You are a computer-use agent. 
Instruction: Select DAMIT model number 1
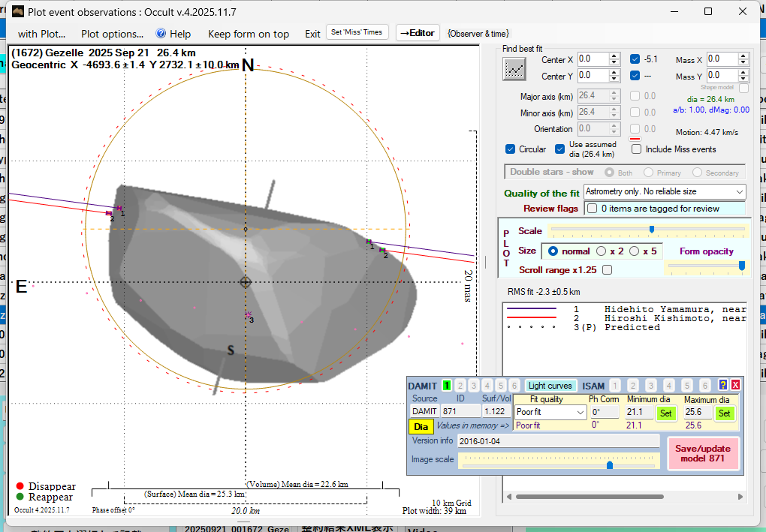click(447, 386)
